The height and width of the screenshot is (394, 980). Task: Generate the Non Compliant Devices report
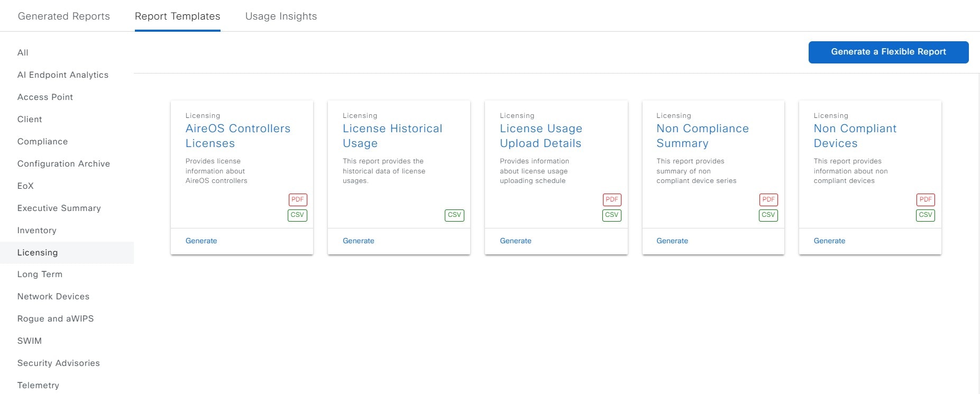829,241
